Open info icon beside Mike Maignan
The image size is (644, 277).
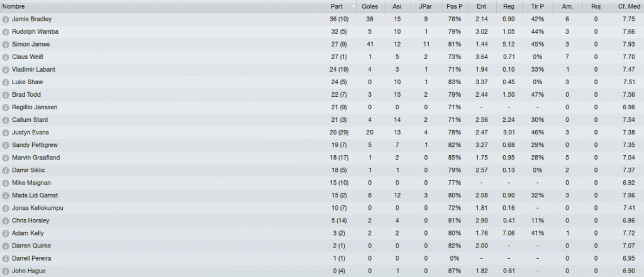coord(5,183)
